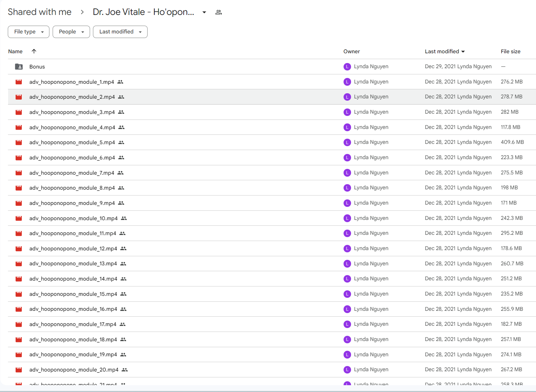Select the Bonus folder name
Image resolution: width=536 pixels, height=392 pixels.
coord(37,67)
